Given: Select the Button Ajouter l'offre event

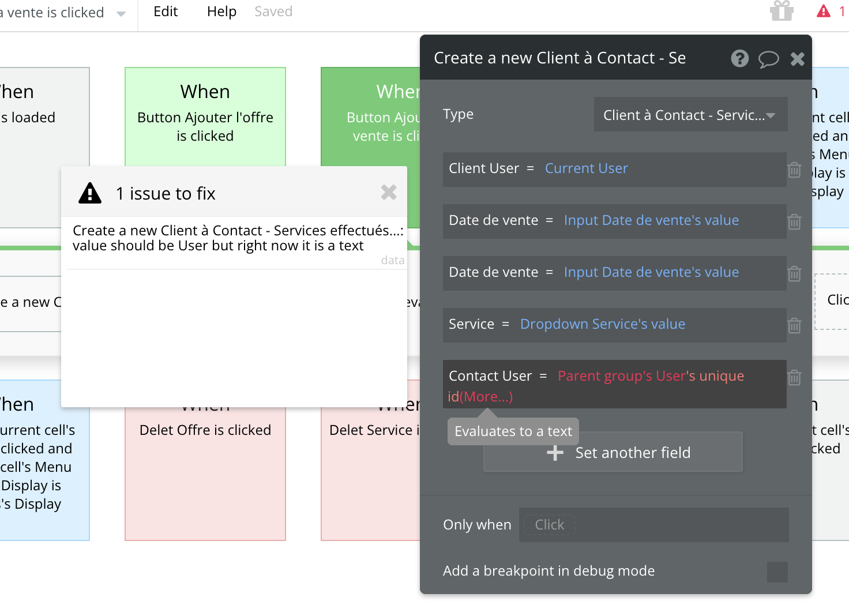Looking at the screenshot, I should point(205,116).
